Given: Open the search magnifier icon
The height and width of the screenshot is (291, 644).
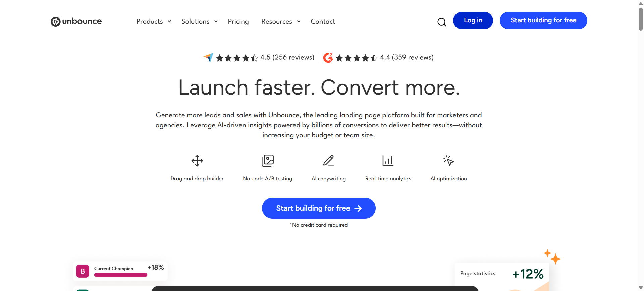Looking at the screenshot, I should [x=442, y=22].
